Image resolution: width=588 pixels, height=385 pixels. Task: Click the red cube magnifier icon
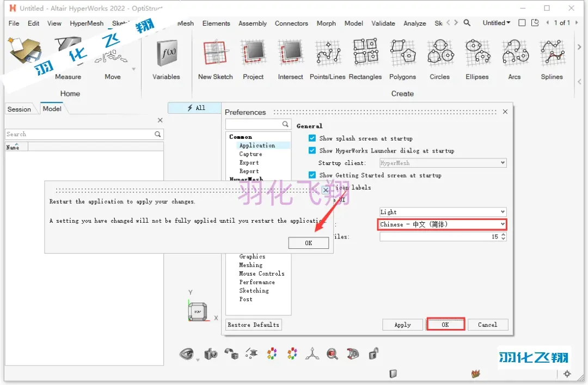click(332, 353)
